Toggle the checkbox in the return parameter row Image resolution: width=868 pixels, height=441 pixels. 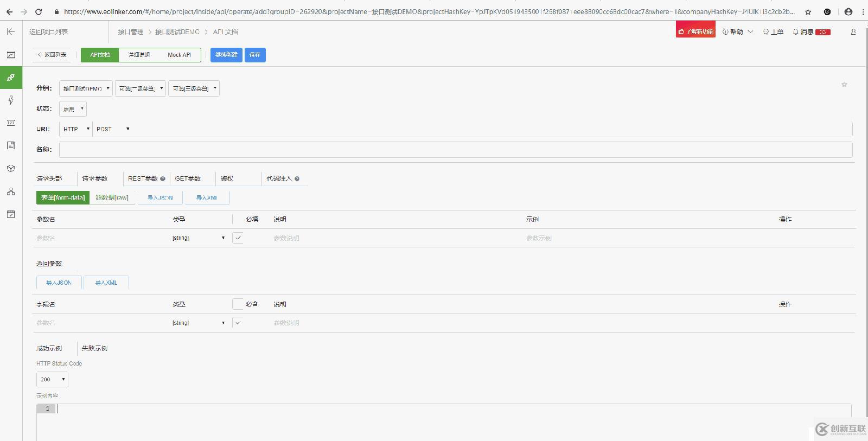[238, 323]
